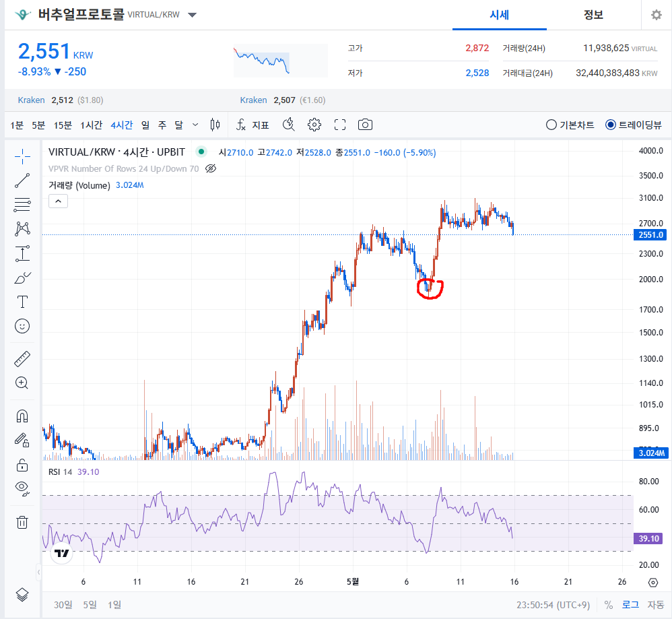Set date range to 5일
This screenshot has height=619, width=672.
[90, 605]
